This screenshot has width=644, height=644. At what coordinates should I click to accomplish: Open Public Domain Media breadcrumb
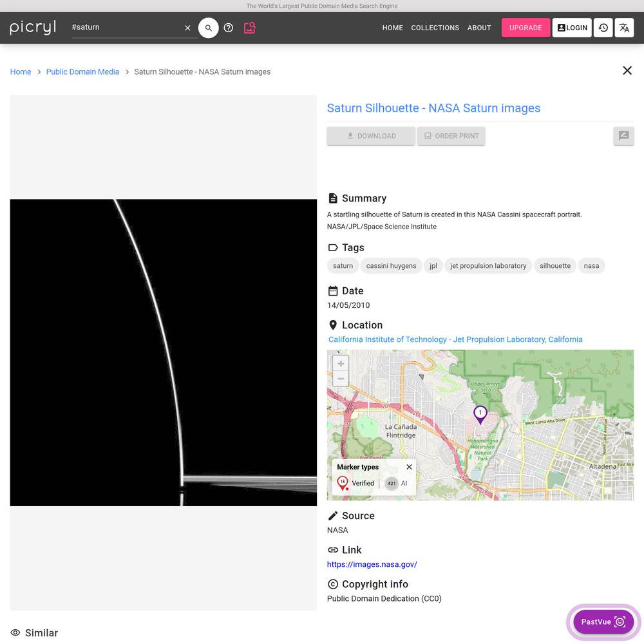click(x=82, y=72)
